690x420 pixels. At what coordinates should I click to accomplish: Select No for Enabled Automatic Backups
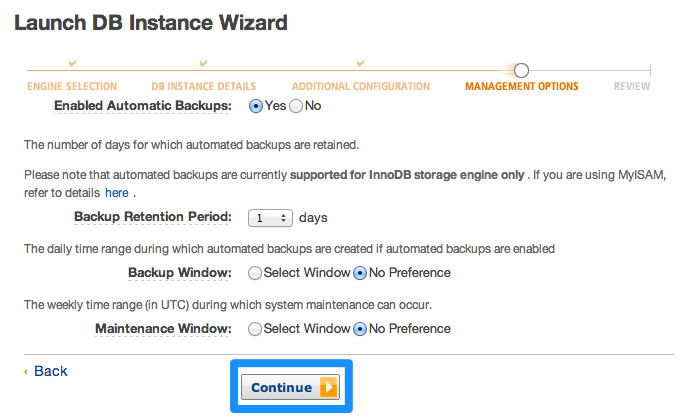click(296, 105)
